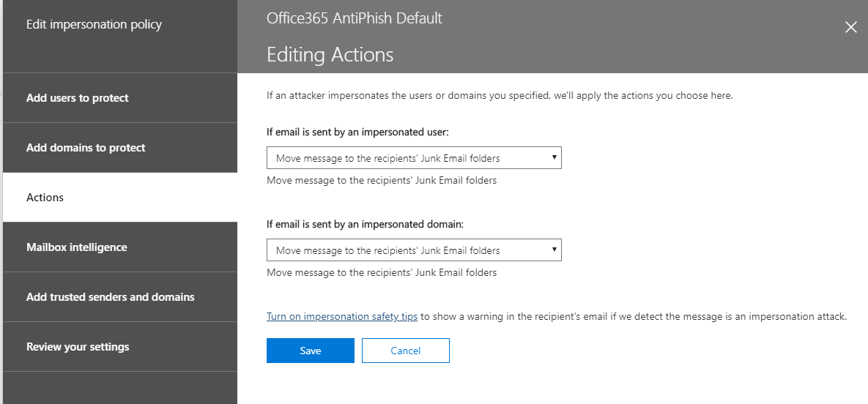868x404 pixels.
Task: Open the Add users to protect section
Action: pos(120,98)
